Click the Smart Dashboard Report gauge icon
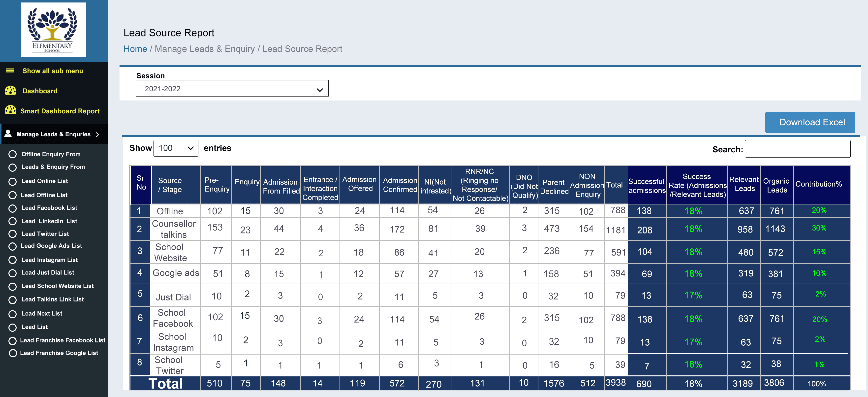 pyautogui.click(x=10, y=110)
